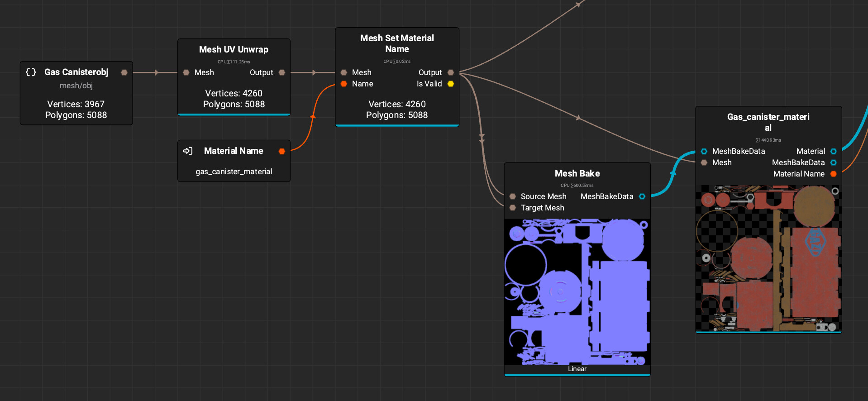Click the Linear label under Mesh Bake preview
The height and width of the screenshot is (401, 868).
pos(577,369)
